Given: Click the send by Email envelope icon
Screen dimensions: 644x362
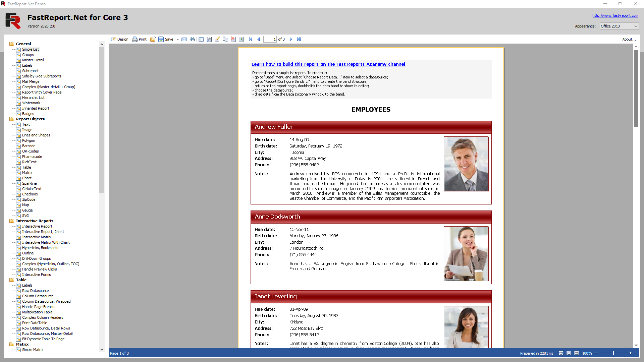Looking at the screenshot, I should (184, 39).
